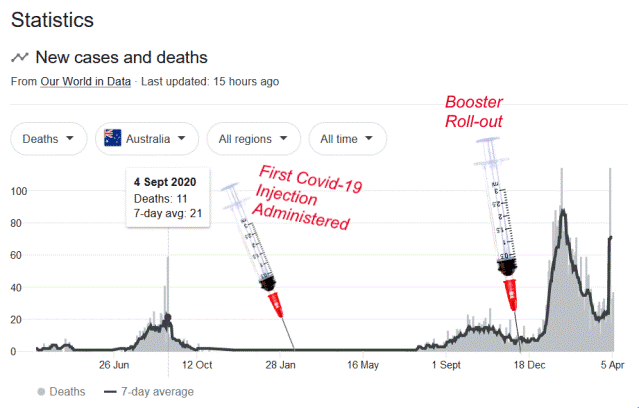The width and height of the screenshot is (639, 408).
Task: Click the New cases and deaths heading
Action: coord(124,58)
